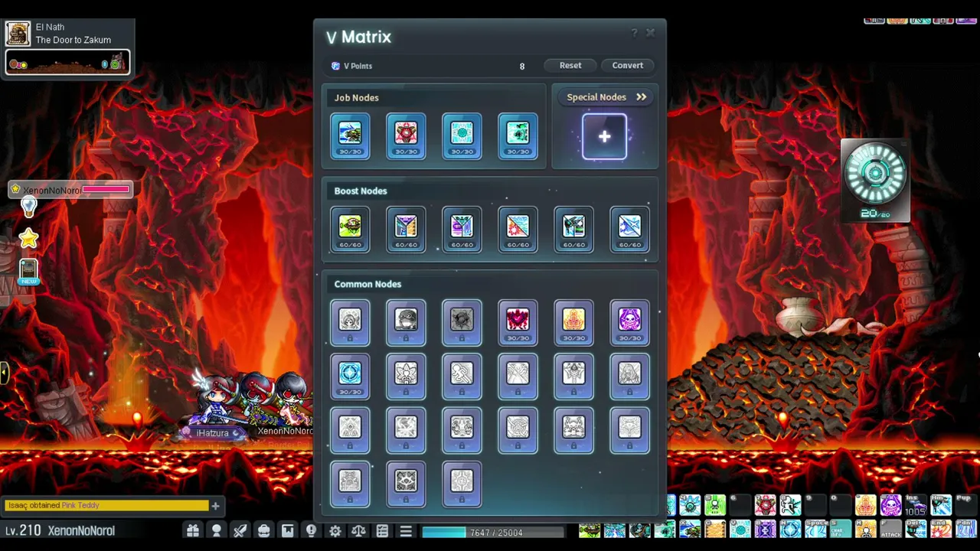The height and width of the screenshot is (551, 980).
Task: Select the pink heart Common Node
Action: coord(518,323)
